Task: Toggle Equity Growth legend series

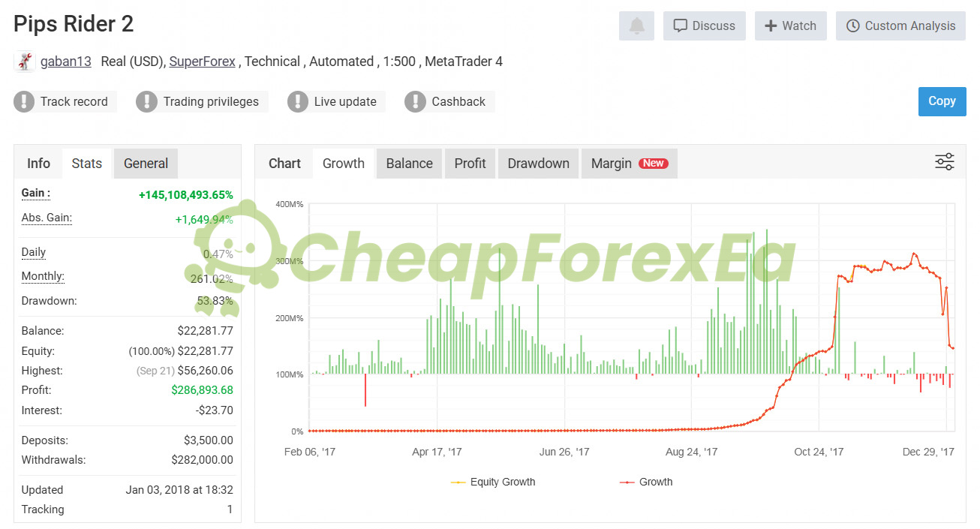Action: tap(493, 482)
